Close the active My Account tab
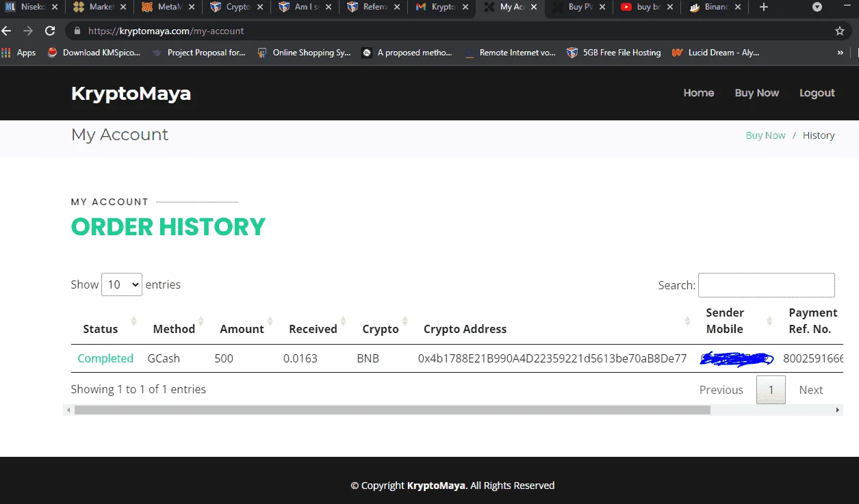The height and width of the screenshot is (504, 859). point(533,8)
